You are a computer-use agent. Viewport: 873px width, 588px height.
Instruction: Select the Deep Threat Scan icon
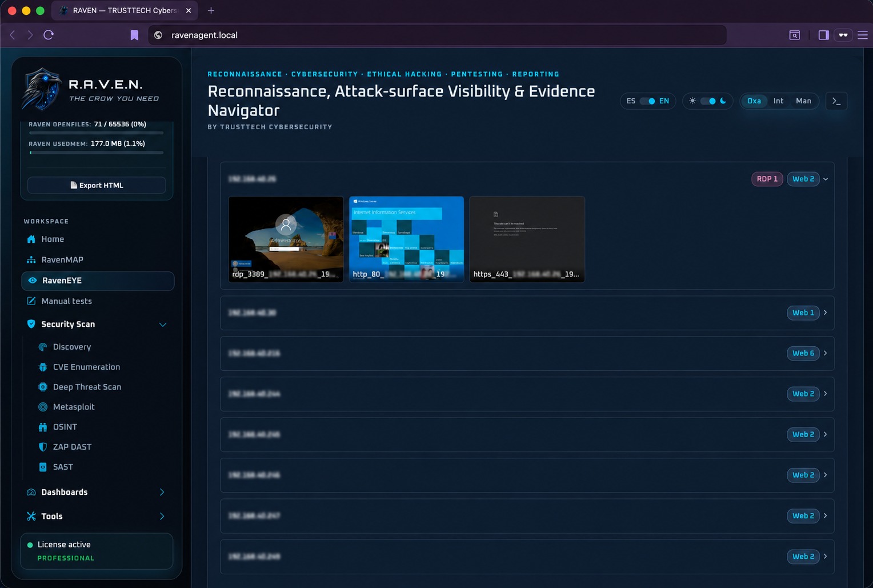[x=43, y=387]
